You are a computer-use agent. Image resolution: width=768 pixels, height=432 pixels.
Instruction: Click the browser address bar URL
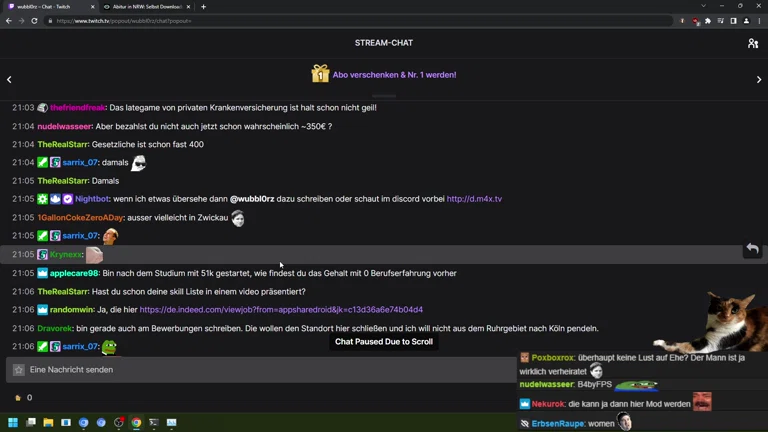pos(123,21)
